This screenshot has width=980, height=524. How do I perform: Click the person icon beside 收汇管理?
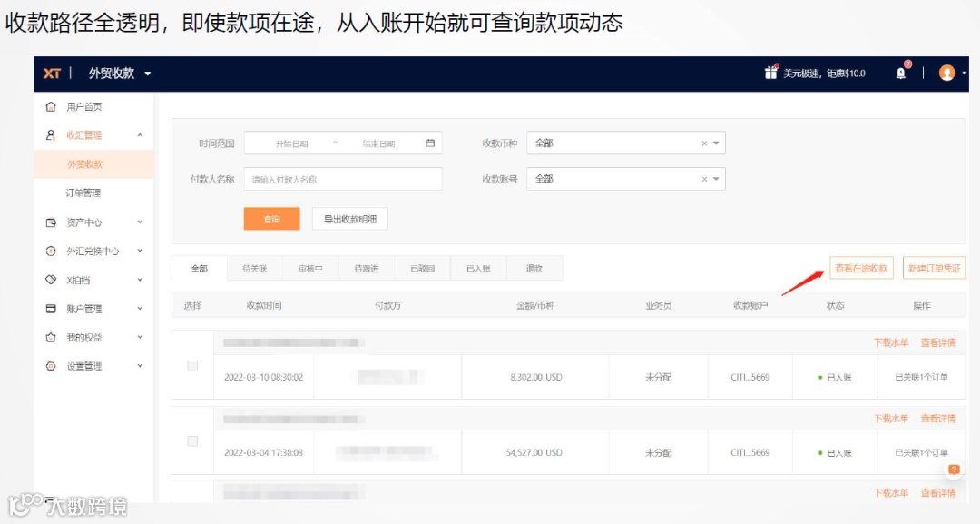coord(51,135)
